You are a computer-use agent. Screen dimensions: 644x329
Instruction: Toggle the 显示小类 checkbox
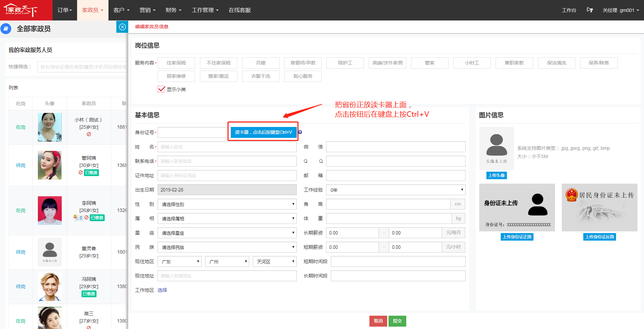161,89
